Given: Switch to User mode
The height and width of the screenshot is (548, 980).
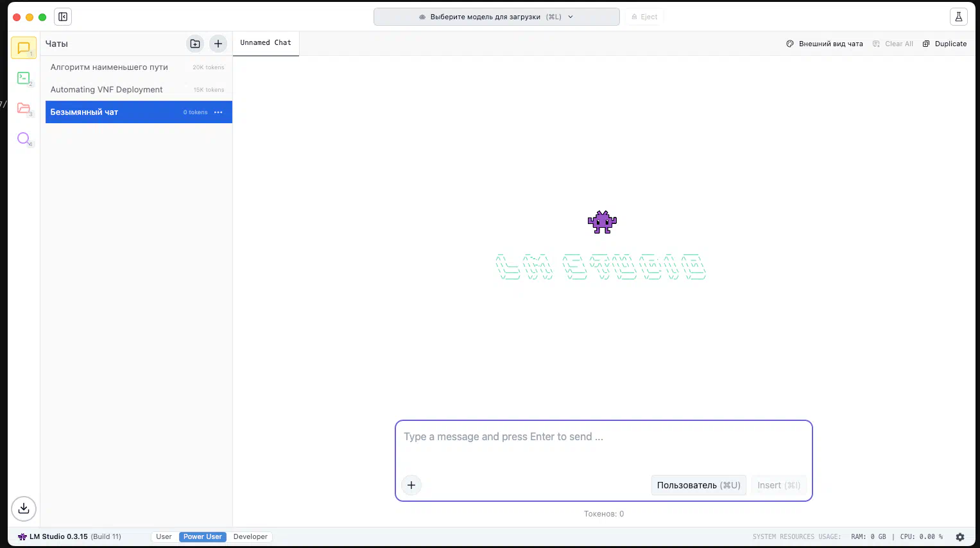Looking at the screenshot, I should [x=164, y=537].
